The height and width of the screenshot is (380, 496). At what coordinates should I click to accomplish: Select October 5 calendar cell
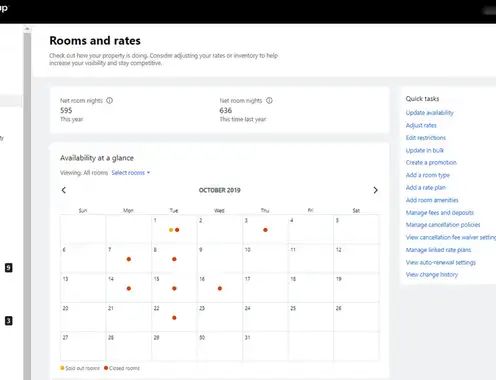tap(356, 229)
